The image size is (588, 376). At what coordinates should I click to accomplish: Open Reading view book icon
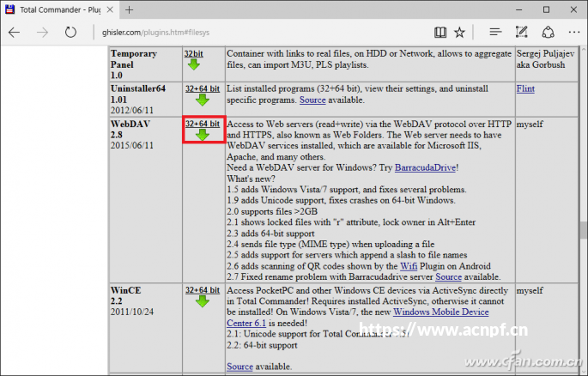440,33
